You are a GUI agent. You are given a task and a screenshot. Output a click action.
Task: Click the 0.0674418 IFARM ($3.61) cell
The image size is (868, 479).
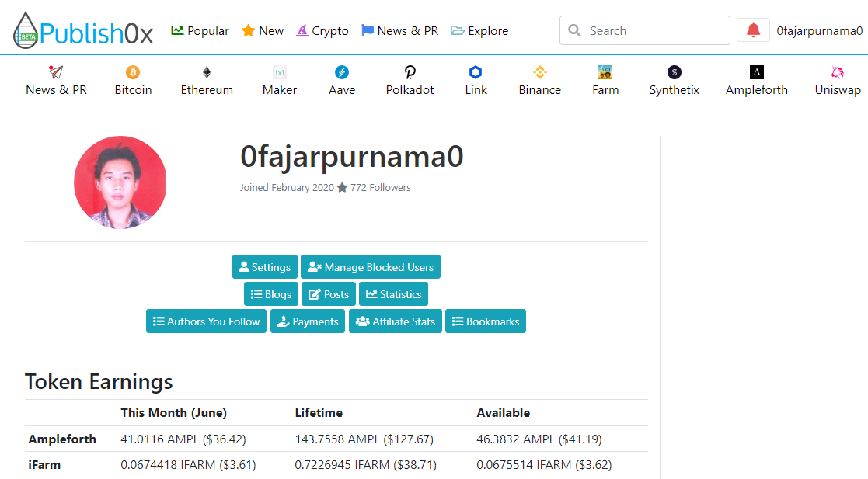tap(188, 464)
